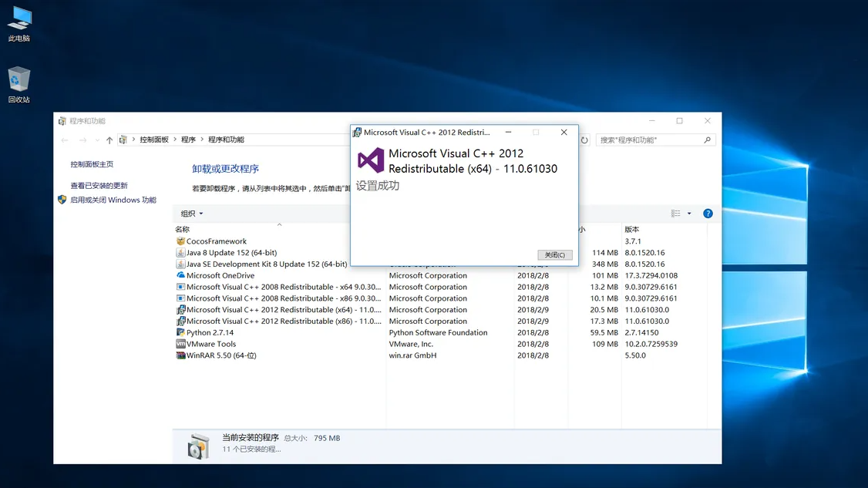The height and width of the screenshot is (488, 868).
Task: Select the WinRAR 5.50 (64-位) entry
Action: [x=221, y=355]
